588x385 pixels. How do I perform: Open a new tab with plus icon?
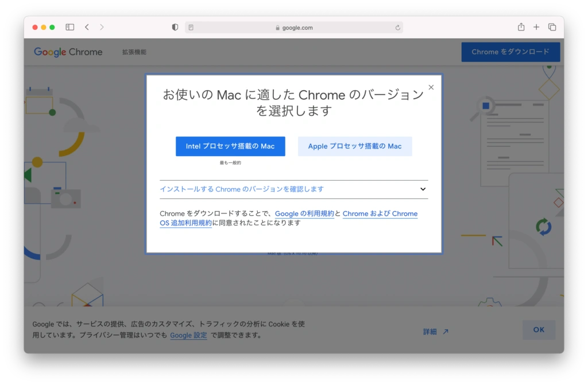pyautogui.click(x=536, y=27)
